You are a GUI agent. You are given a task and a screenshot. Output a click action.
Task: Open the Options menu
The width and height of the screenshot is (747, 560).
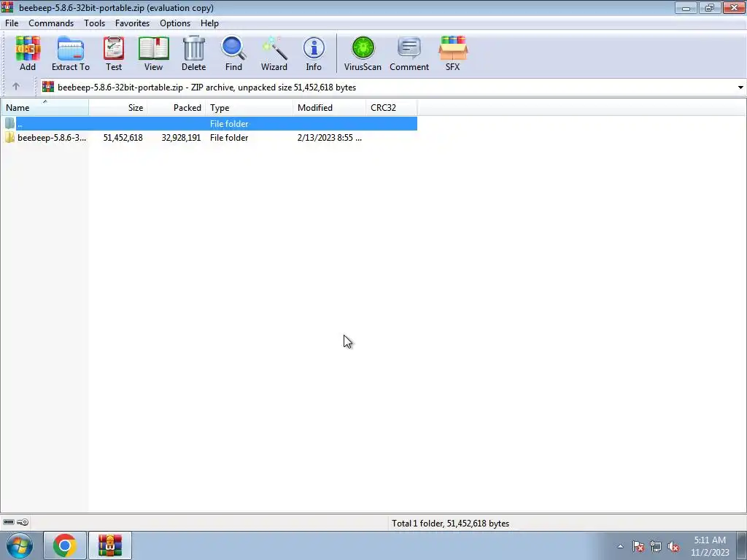click(175, 23)
